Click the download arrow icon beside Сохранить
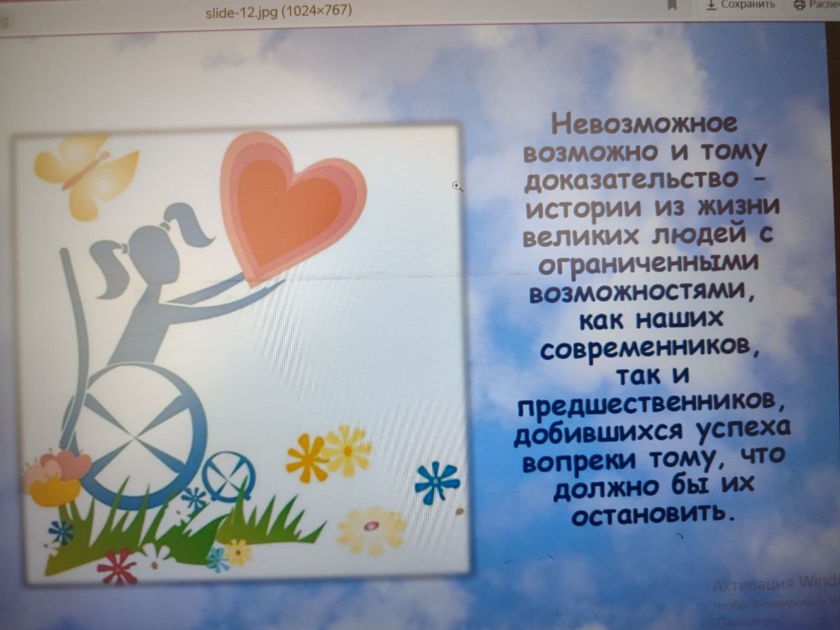This screenshot has height=630, width=840. pyautogui.click(x=711, y=5)
